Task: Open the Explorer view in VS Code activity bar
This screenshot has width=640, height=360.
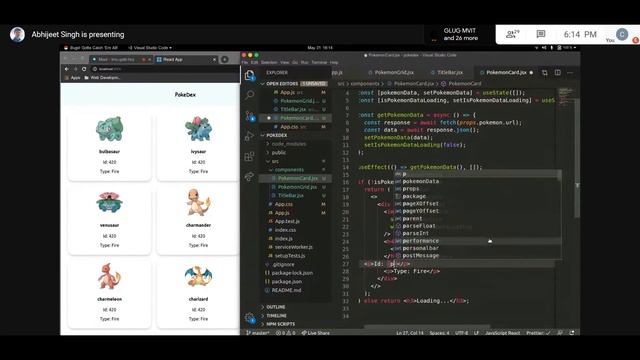Action: 249,76
